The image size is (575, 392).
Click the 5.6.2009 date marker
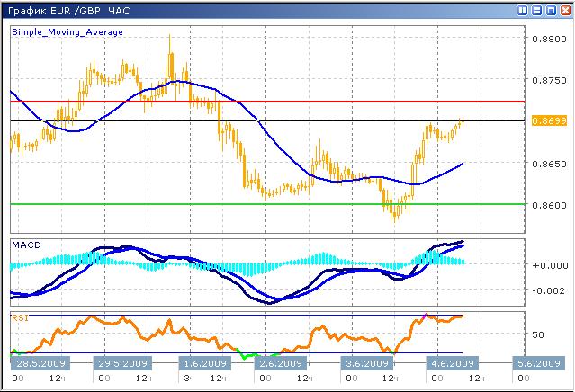[x=536, y=363]
